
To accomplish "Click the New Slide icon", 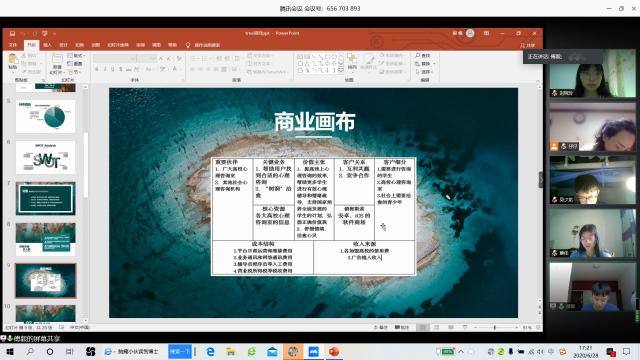I will [x=57, y=60].
